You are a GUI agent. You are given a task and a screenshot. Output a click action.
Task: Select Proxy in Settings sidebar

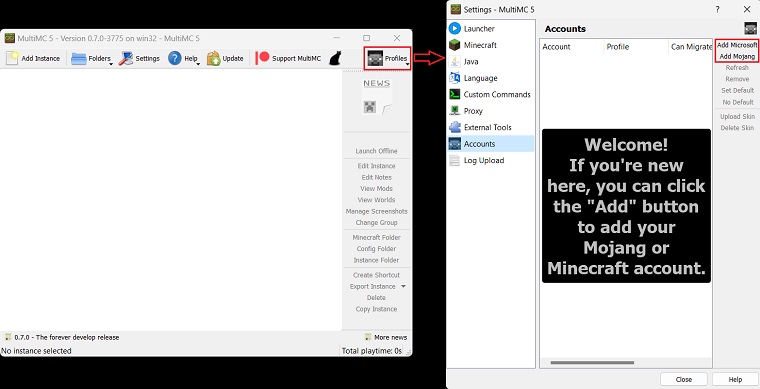pos(491,111)
